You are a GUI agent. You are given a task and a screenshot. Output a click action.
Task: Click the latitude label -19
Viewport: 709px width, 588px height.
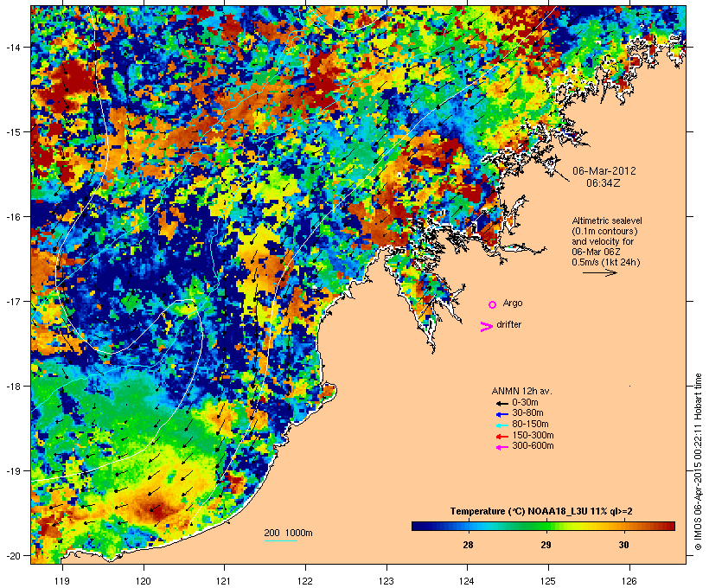pyautogui.click(x=13, y=471)
